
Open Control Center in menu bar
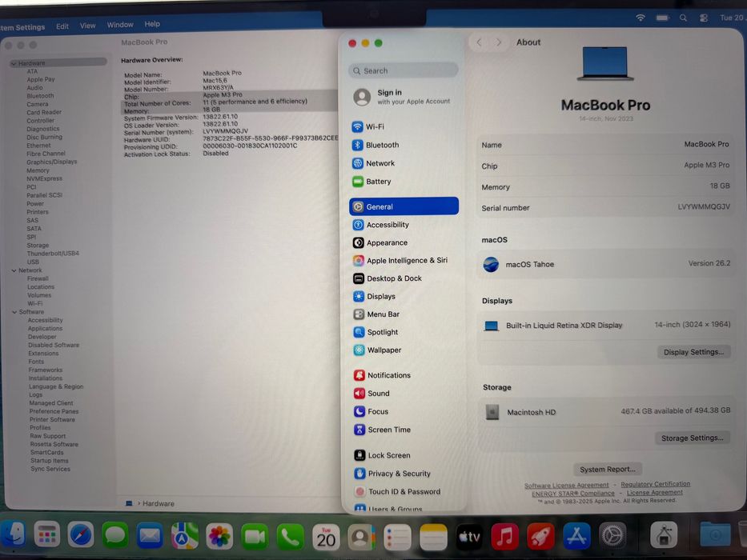click(704, 18)
